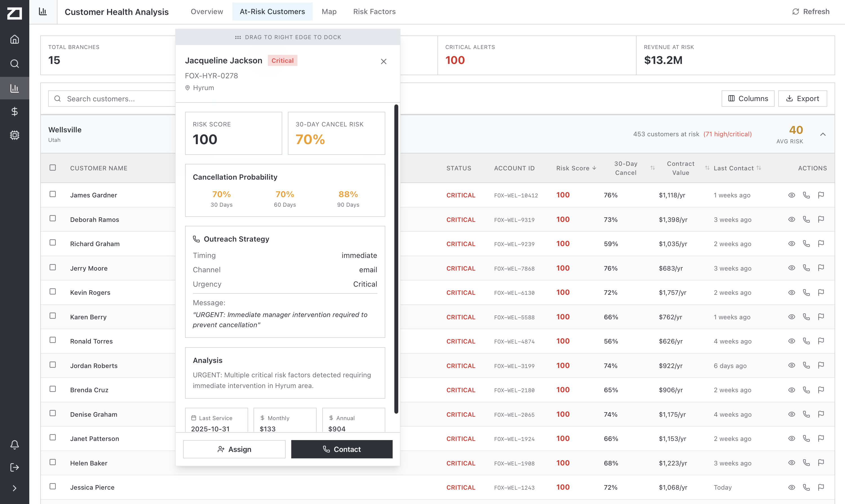This screenshot has width=845, height=504.
Task: Export the customer list
Action: [803, 99]
